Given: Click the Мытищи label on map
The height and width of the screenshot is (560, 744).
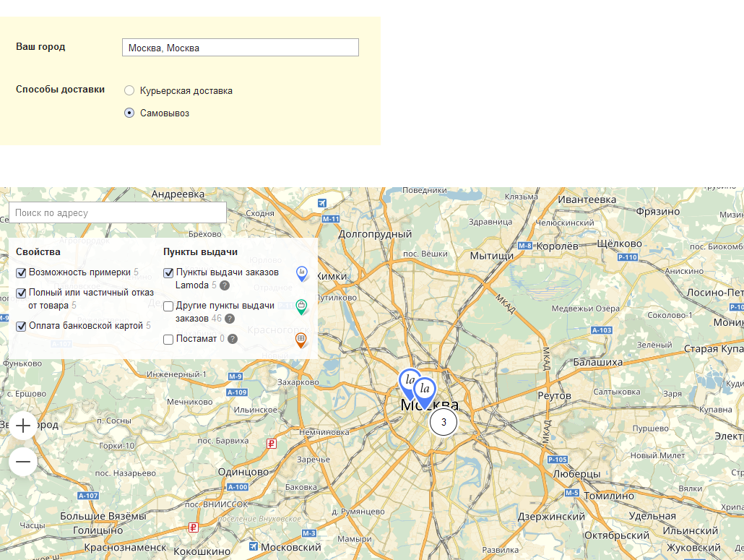Looking at the screenshot, I should click(x=492, y=256).
